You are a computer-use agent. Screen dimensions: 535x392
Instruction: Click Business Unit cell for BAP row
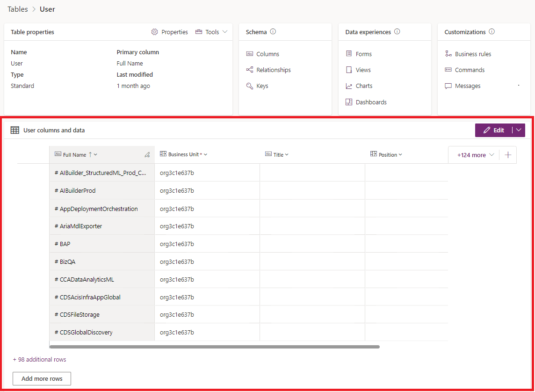207,244
